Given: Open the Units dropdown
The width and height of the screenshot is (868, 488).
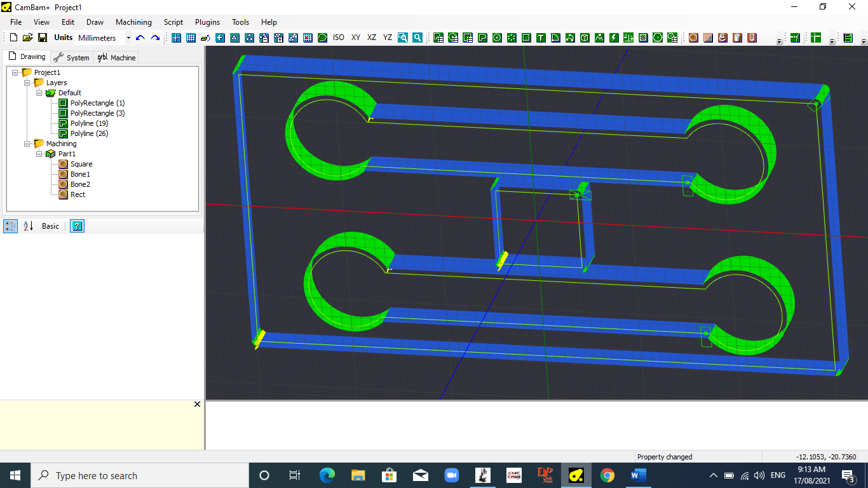Looking at the screenshot, I should (128, 37).
